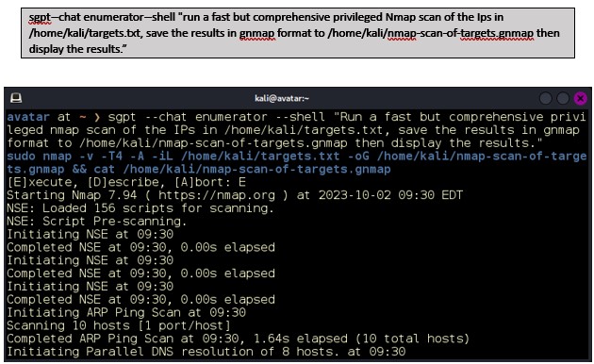Click the kali@avatar:~ window title
594x364 pixels.
(282, 98)
